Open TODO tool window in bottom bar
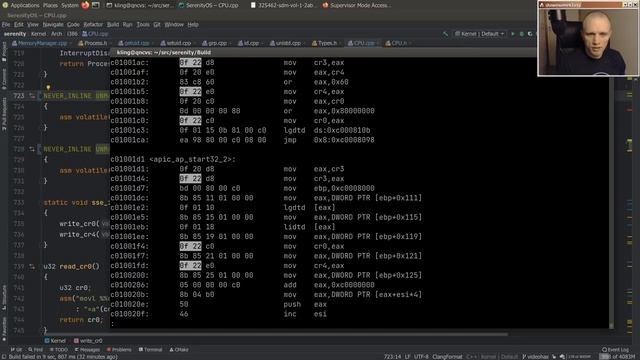The width and height of the screenshot is (640, 360). click(58, 350)
